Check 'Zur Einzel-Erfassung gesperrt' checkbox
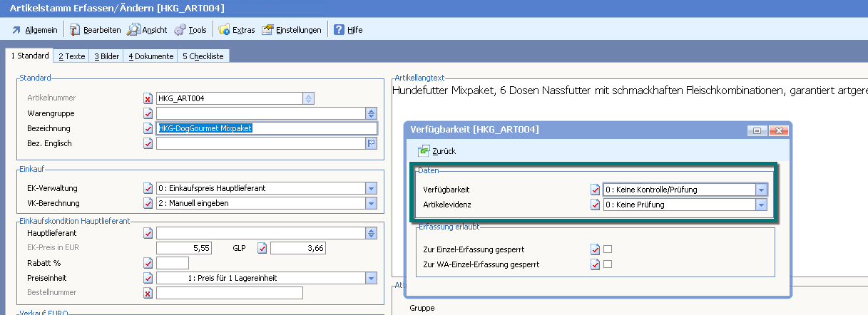 608,249
